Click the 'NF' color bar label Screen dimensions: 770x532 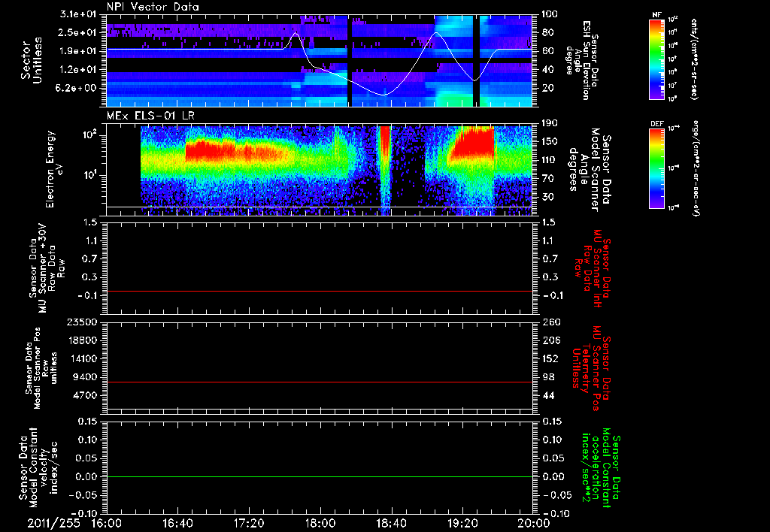tap(656, 15)
